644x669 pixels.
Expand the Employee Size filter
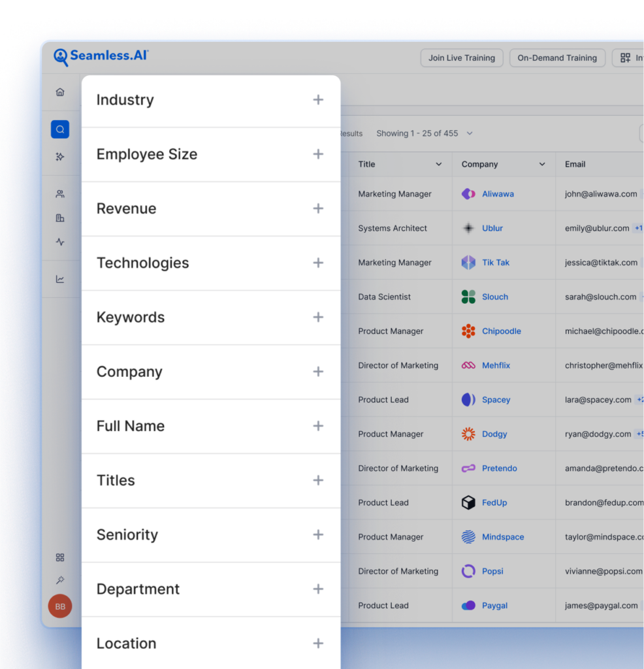tap(318, 154)
